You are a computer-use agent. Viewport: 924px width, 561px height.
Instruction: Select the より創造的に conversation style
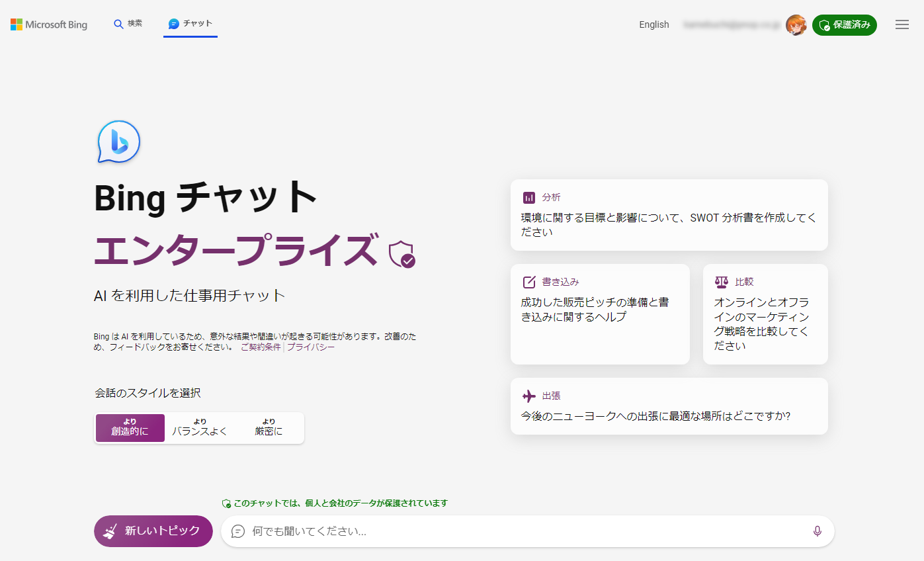click(x=130, y=428)
